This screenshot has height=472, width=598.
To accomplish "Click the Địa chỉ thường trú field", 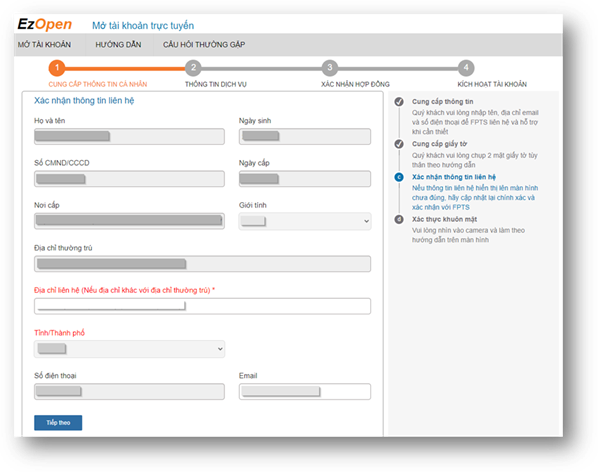I will tap(202, 264).
